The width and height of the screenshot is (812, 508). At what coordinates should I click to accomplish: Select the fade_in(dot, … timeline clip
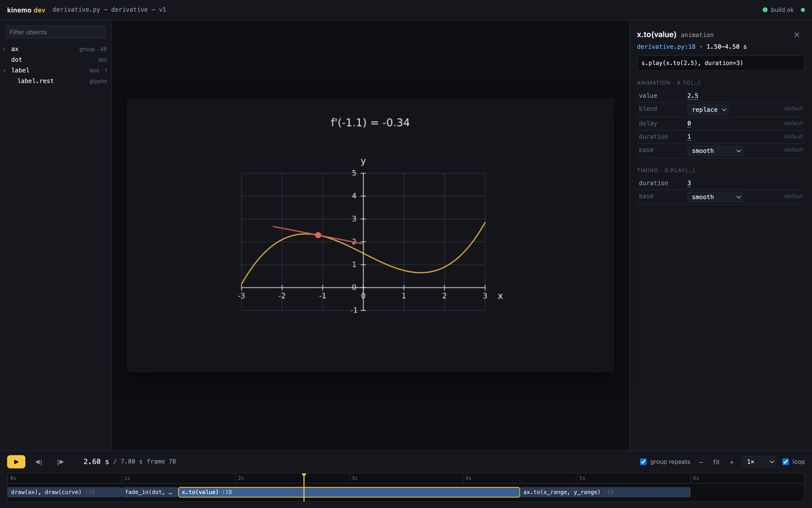tap(150, 492)
